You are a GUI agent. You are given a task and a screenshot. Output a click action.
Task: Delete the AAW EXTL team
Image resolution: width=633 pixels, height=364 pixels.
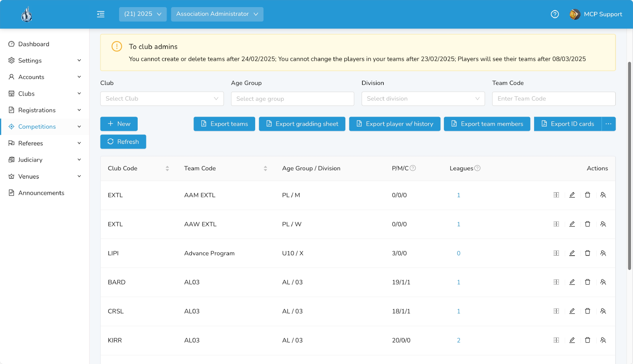pos(588,224)
